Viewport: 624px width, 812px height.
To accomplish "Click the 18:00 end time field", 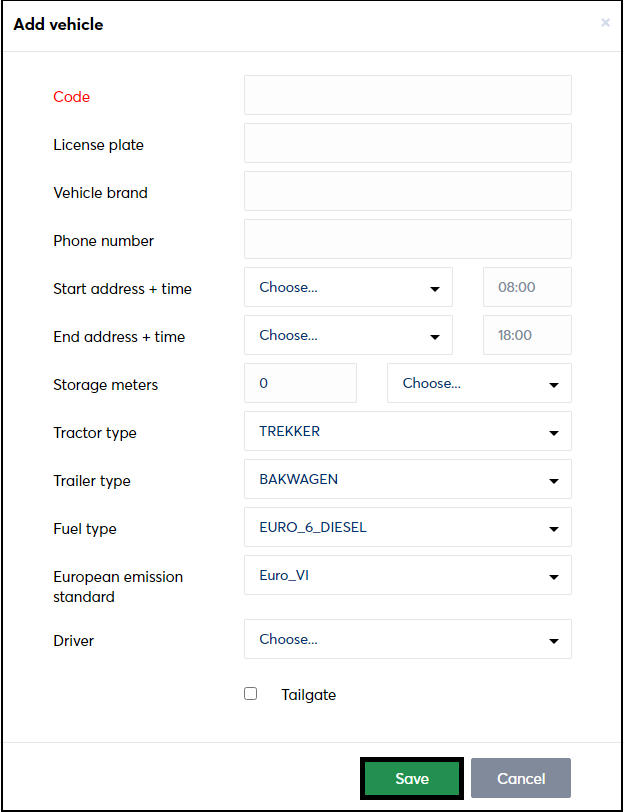I will (527, 335).
